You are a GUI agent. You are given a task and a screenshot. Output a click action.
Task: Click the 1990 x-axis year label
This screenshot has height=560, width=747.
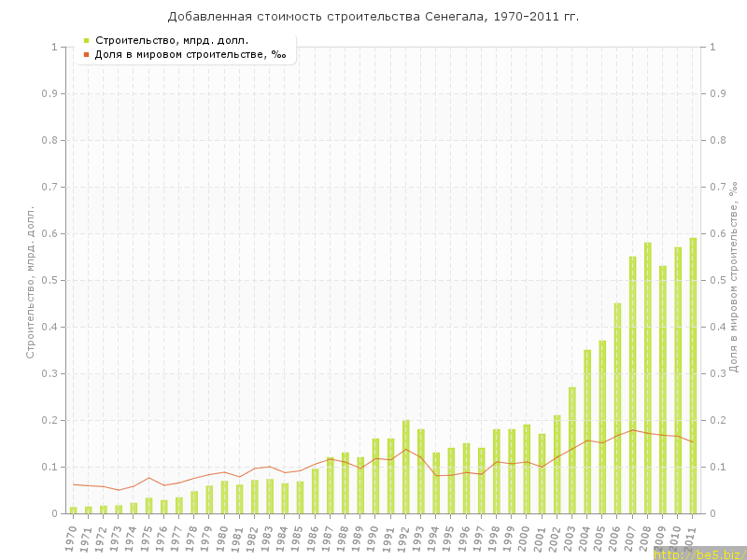coord(373,538)
